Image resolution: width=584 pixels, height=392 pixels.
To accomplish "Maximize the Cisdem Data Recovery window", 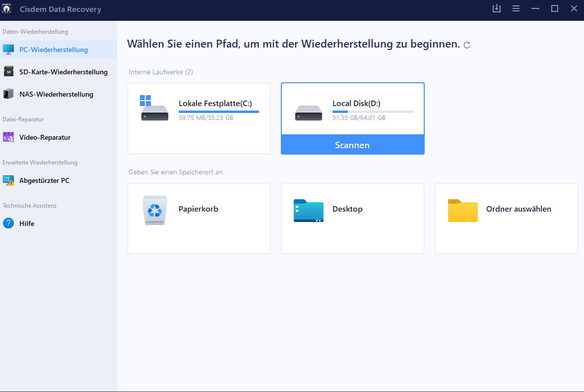I will coord(555,8).
